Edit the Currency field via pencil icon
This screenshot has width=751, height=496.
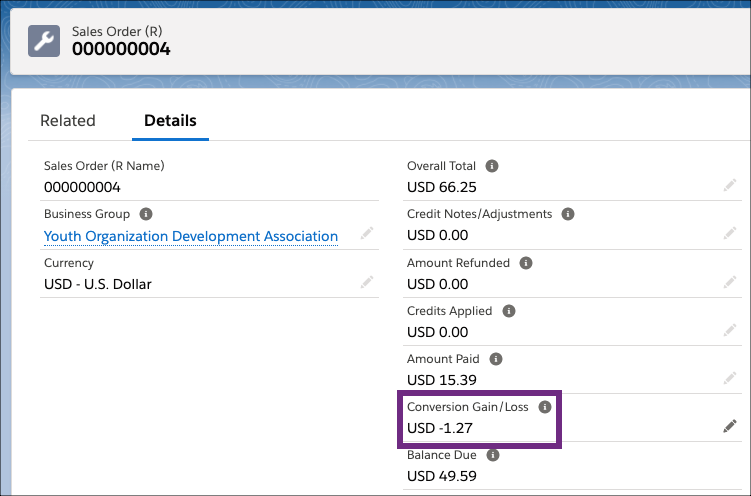click(367, 282)
